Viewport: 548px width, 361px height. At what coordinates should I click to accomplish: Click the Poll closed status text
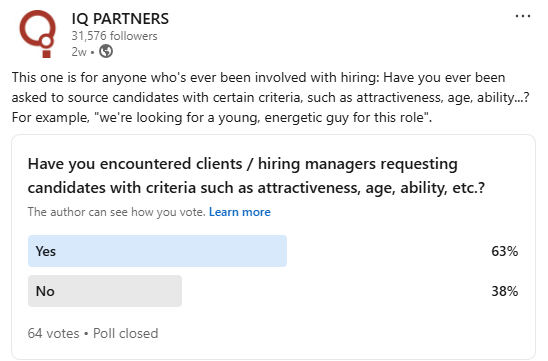pyautogui.click(x=125, y=333)
